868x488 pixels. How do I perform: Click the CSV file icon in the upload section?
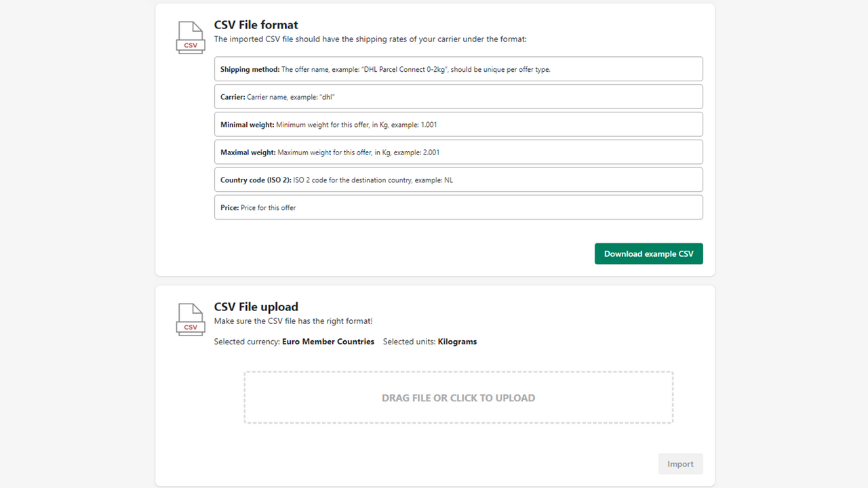click(190, 319)
